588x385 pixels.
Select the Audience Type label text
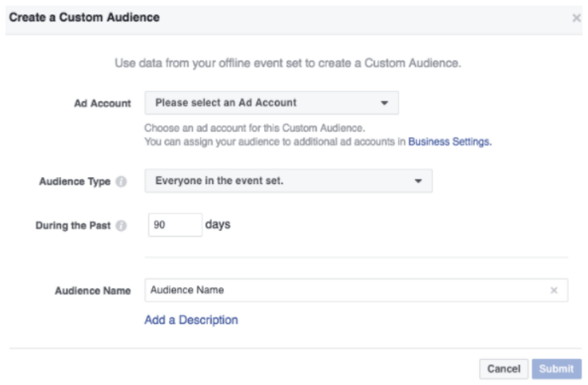76,181
